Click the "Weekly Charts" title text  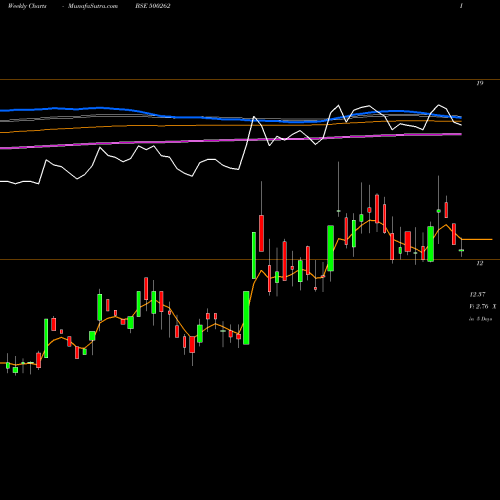tap(27, 6)
